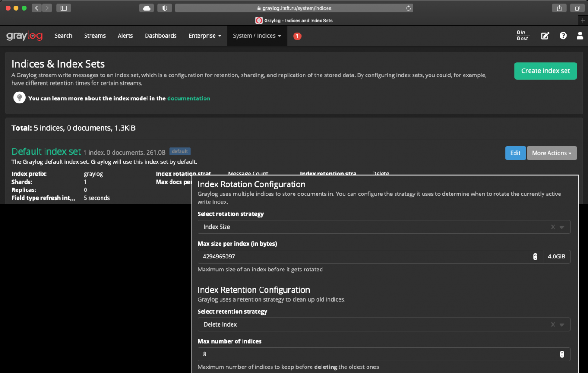
Task: Show all tabs with the tab overview icon
Action: [577, 8]
